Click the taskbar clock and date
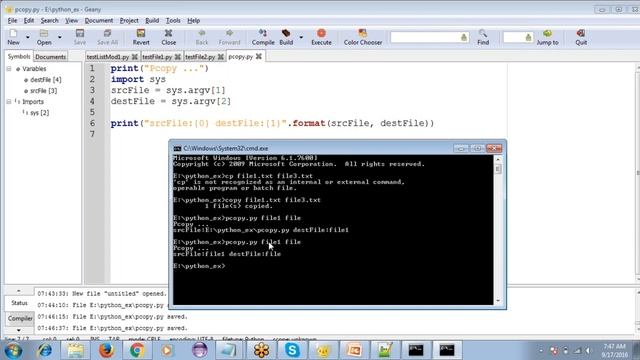Image resolution: width=640 pixels, height=360 pixels. coord(614,351)
